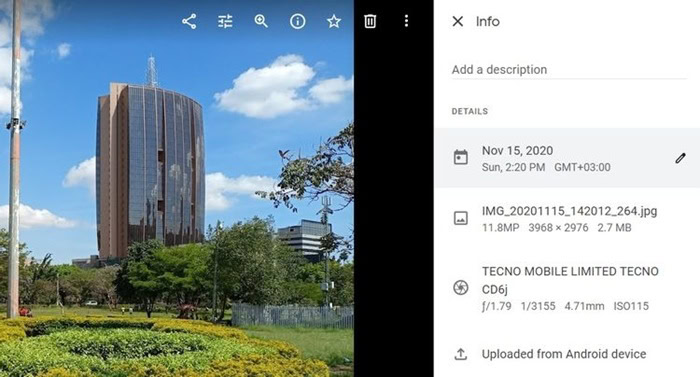This screenshot has height=377, width=700.
Task: Select Uploaded from Android device text
Action: [x=564, y=354]
